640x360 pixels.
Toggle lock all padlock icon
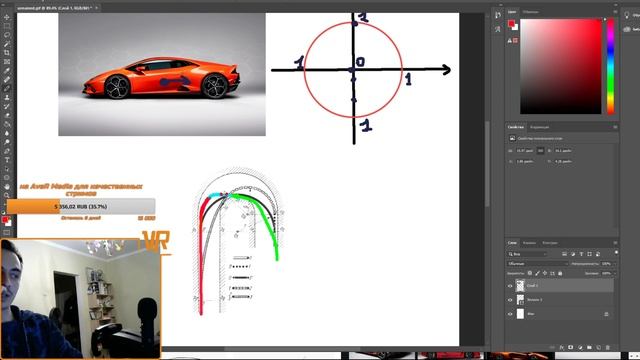point(560,273)
